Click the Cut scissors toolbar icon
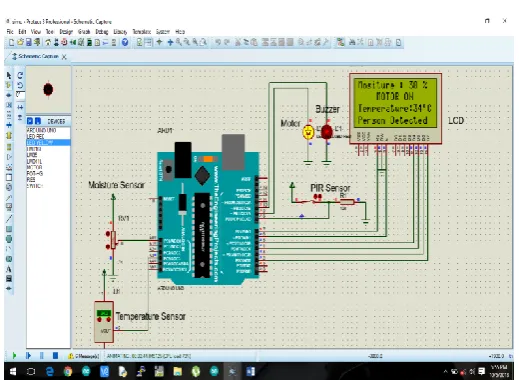 [238, 42]
